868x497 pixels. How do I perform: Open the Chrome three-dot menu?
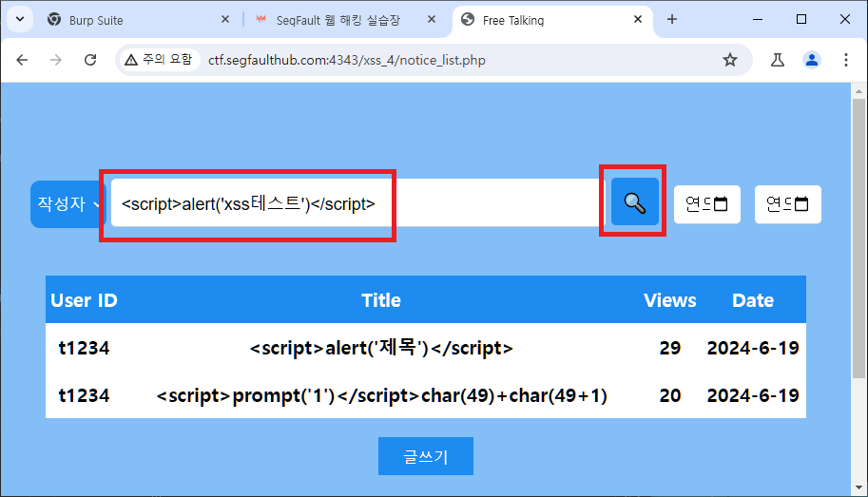pos(846,60)
